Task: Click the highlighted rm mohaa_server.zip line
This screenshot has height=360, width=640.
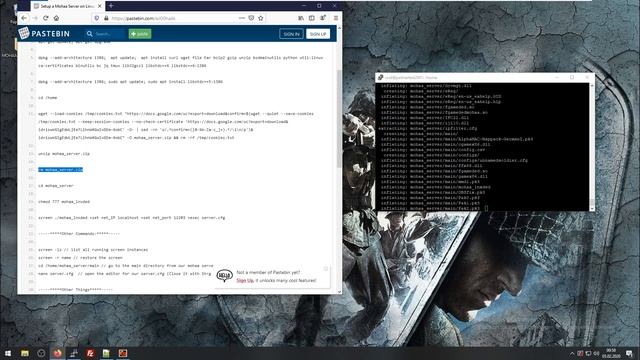Action: (60, 169)
